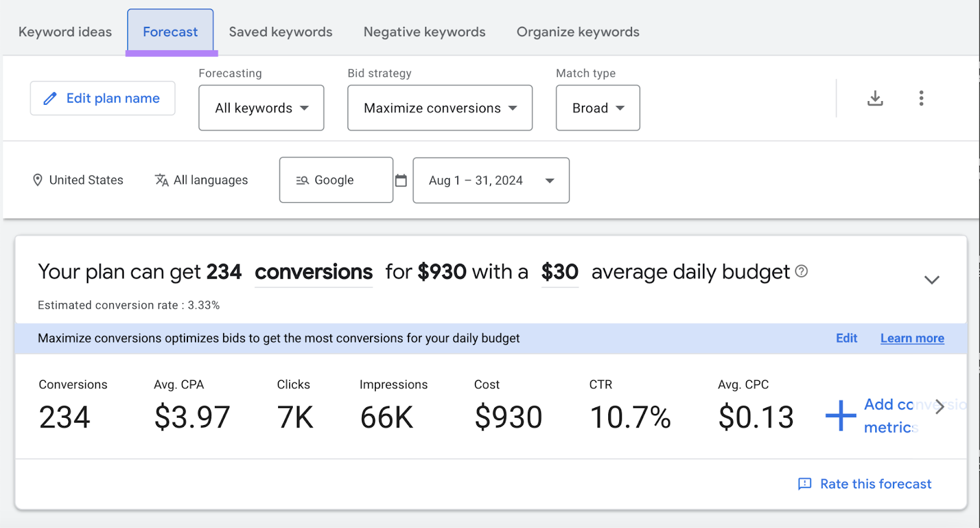Click the help icon after average daily budget
980x528 pixels.
[x=801, y=271]
